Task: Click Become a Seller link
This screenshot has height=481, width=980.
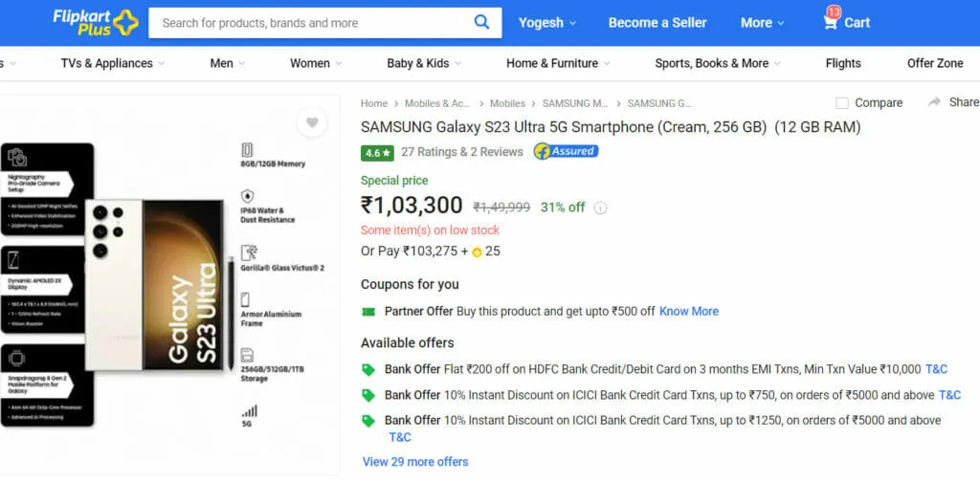Action: point(657,23)
